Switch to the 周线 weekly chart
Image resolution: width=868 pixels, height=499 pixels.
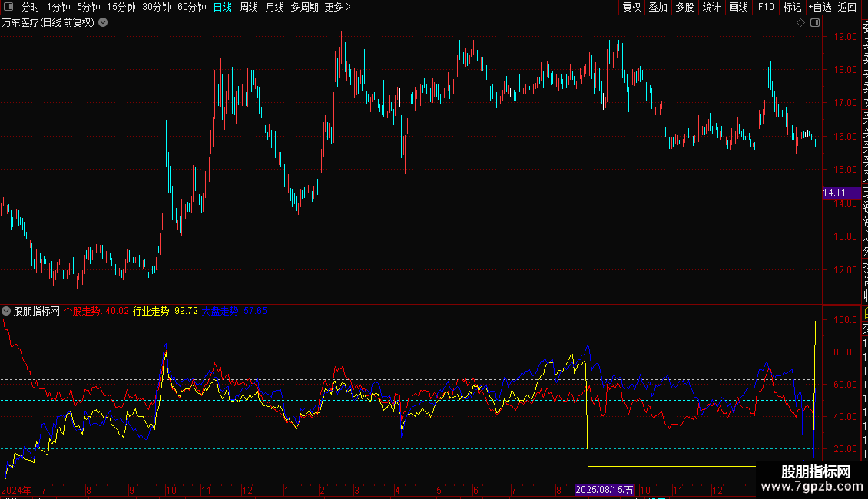[x=249, y=7]
